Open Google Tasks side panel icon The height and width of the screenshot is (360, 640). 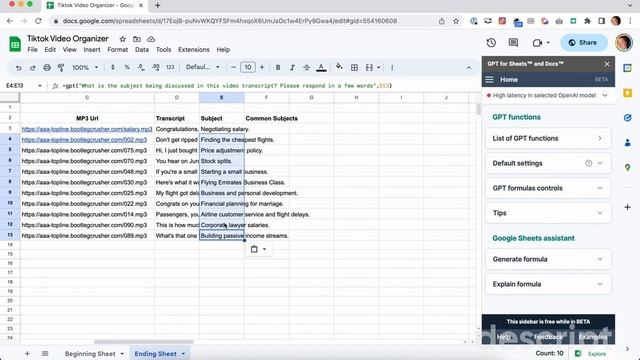pos(628,118)
